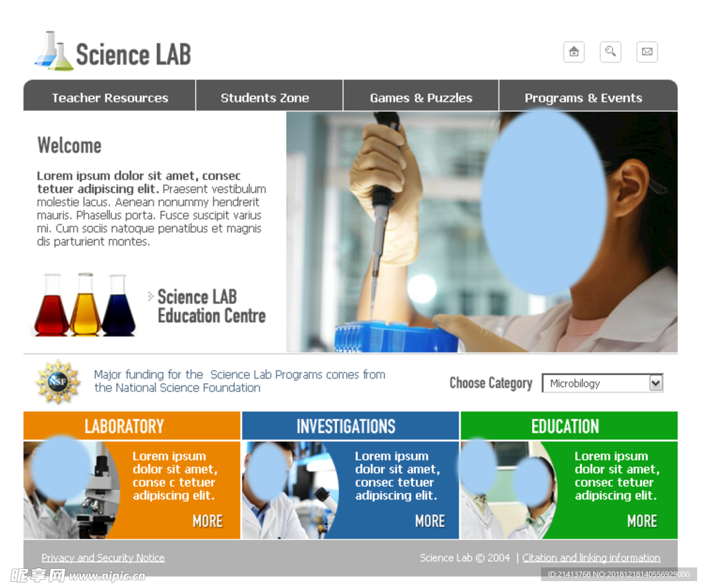The width and height of the screenshot is (704, 588).
Task: Open search via magnifier icon
Action: coord(610,52)
